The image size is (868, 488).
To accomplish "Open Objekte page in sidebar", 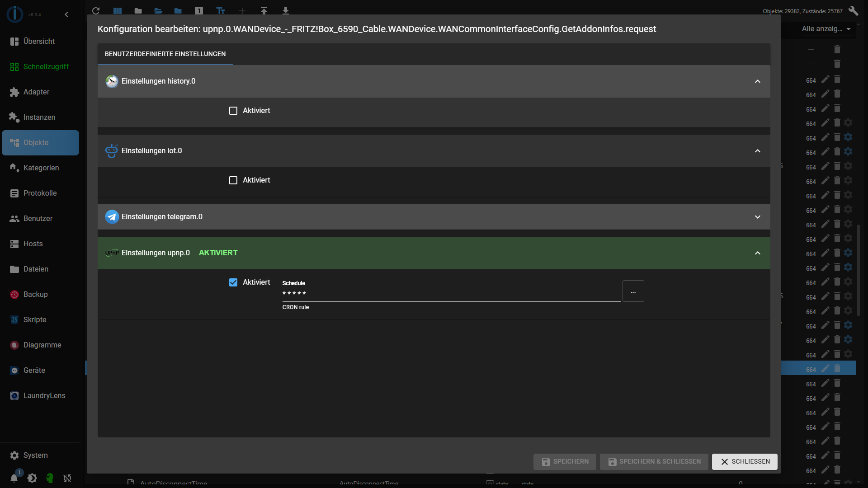I will (40, 142).
